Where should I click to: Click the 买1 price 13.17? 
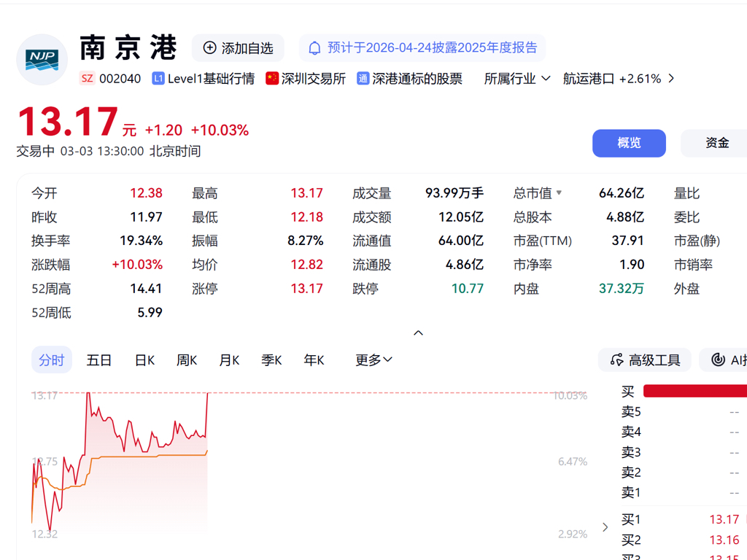(x=724, y=519)
